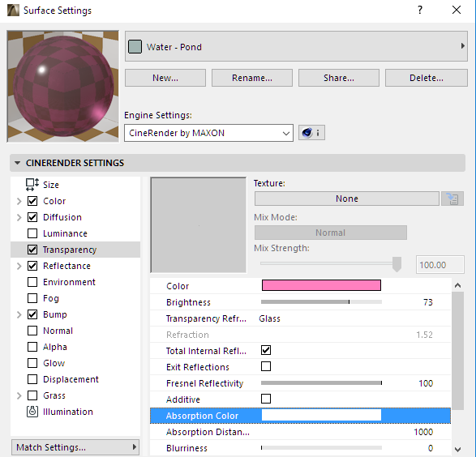
Task: Open the Match Settings popup menu
Action: [x=75, y=447]
